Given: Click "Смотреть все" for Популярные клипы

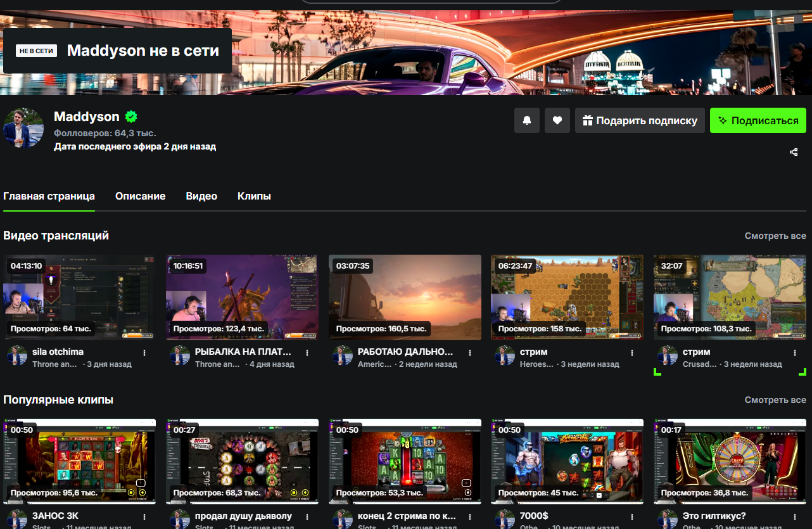Looking at the screenshot, I should pyautogui.click(x=775, y=400).
